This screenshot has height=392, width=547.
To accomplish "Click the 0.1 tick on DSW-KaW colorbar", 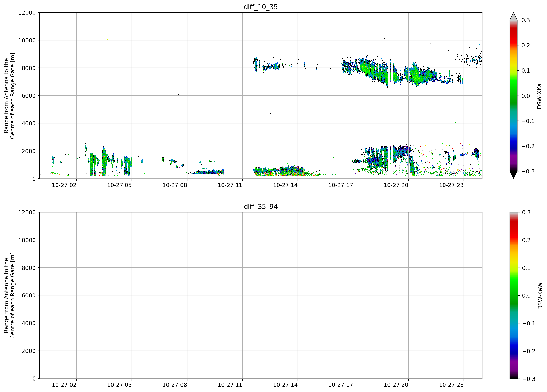I will click(x=526, y=268).
